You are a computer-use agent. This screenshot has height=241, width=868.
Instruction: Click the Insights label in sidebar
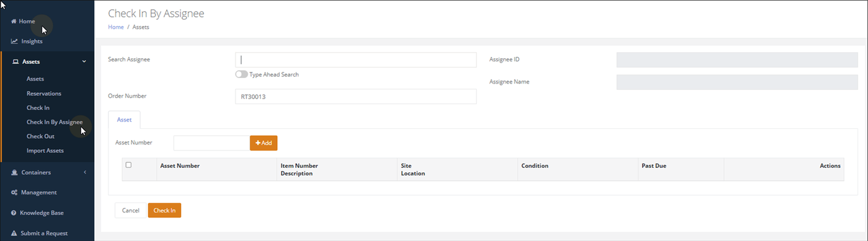[x=32, y=42]
